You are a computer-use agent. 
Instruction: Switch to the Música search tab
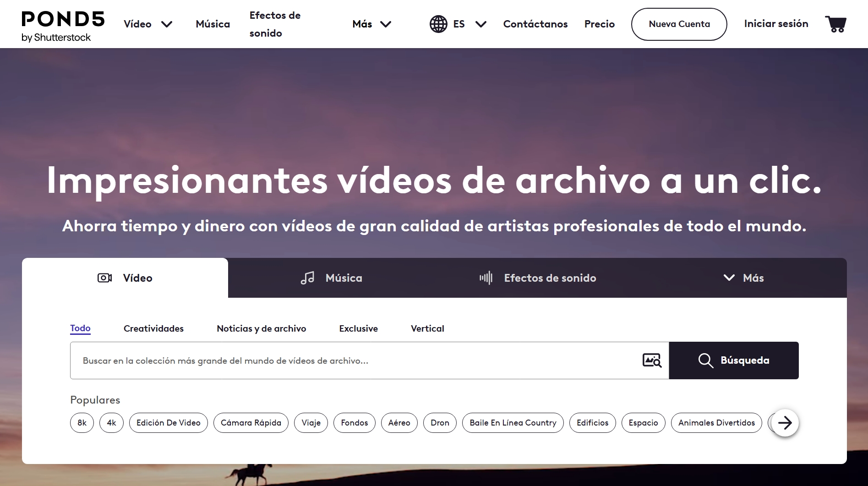point(331,278)
